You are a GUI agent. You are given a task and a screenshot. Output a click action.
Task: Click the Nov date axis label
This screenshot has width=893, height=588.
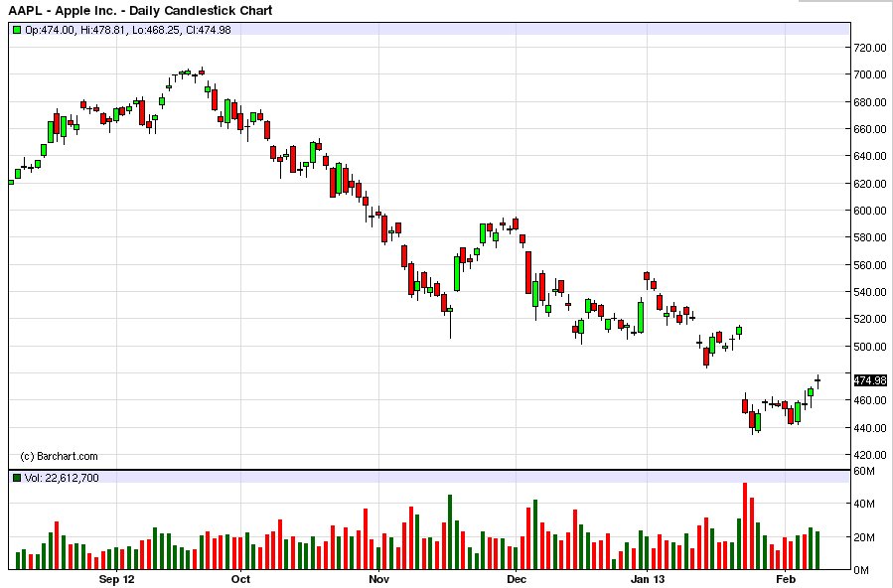(379, 579)
